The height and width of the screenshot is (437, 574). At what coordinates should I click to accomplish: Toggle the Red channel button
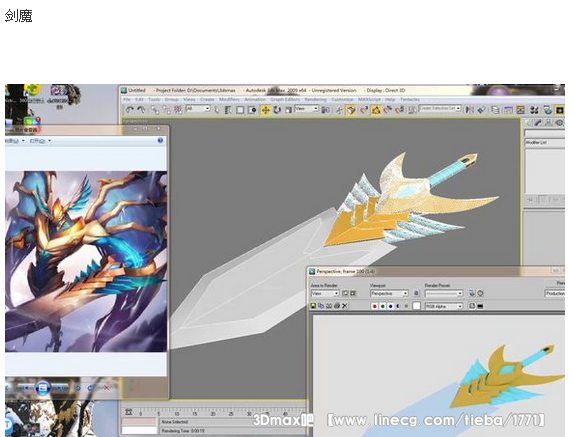pyautogui.click(x=374, y=306)
